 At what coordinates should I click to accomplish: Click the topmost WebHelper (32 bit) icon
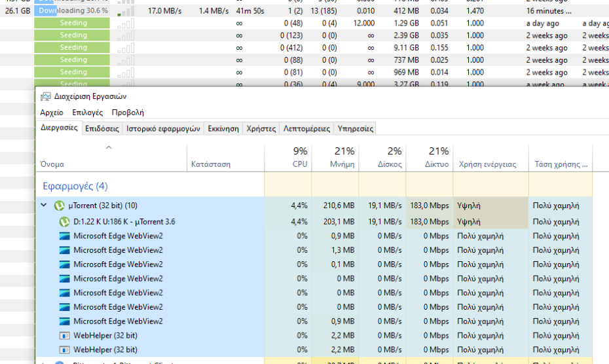coord(64,336)
